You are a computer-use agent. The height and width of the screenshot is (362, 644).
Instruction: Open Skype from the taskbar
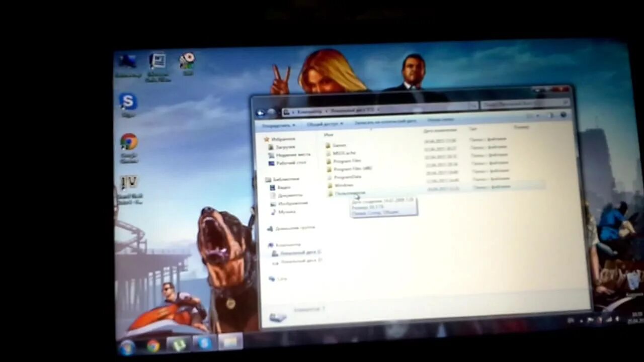(x=204, y=343)
